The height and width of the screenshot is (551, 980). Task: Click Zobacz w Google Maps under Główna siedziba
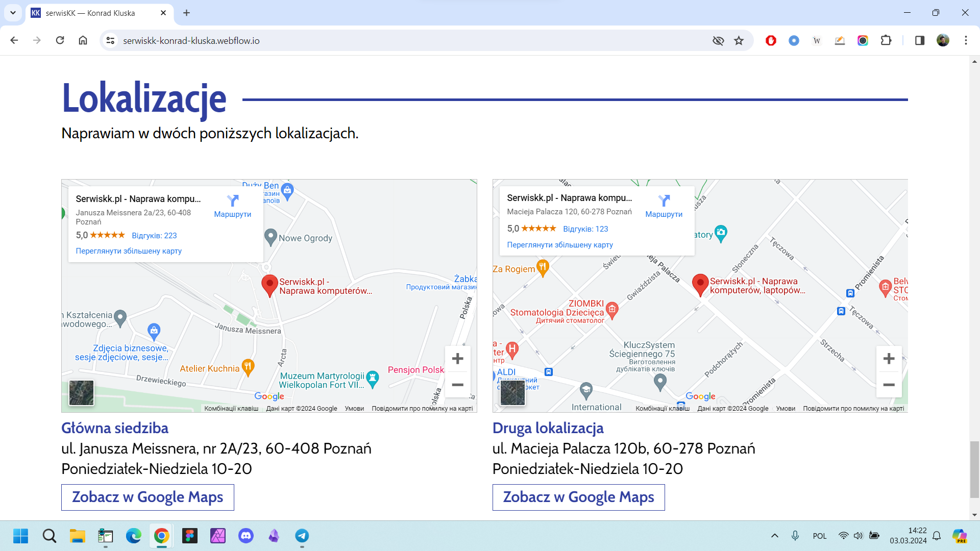(148, 497)
